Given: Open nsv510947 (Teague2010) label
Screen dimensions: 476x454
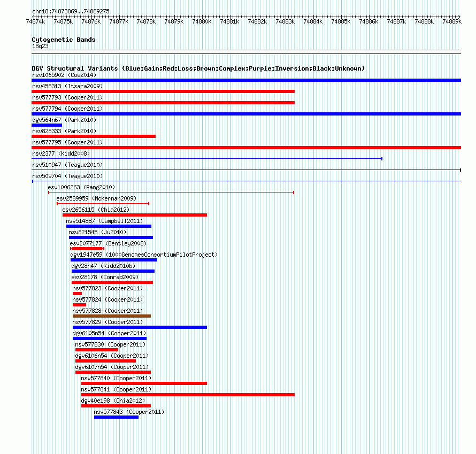Looking at the screenshot, I should (67, 165).
